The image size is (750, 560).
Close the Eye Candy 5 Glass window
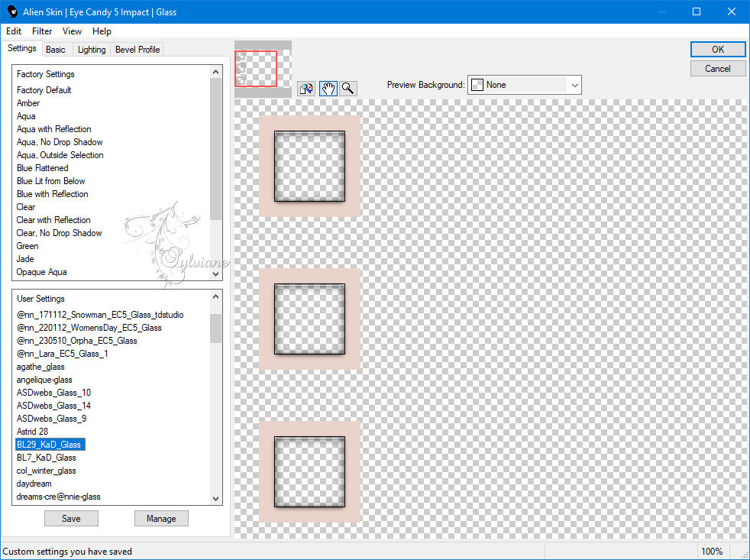[732, 11]
